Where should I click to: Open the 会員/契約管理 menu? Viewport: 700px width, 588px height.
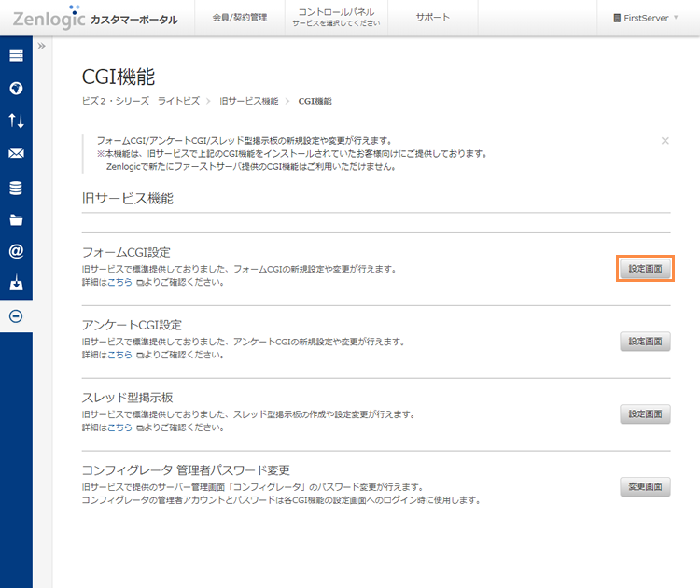(240, 18)
